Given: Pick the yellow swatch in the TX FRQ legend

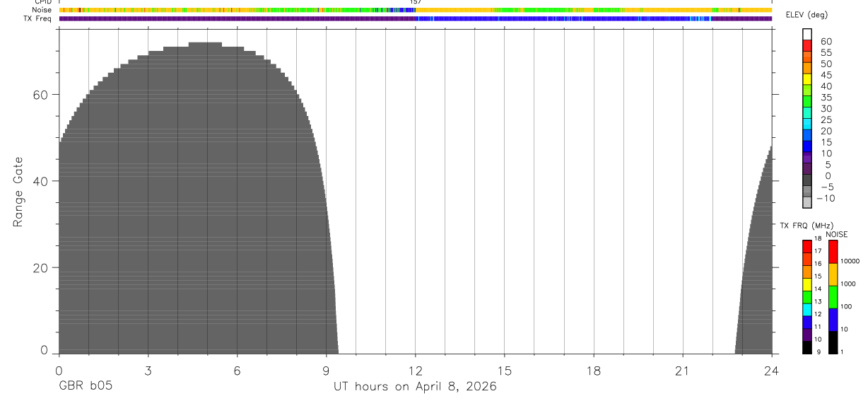Looking at the screenshot, I should (807, 284).
